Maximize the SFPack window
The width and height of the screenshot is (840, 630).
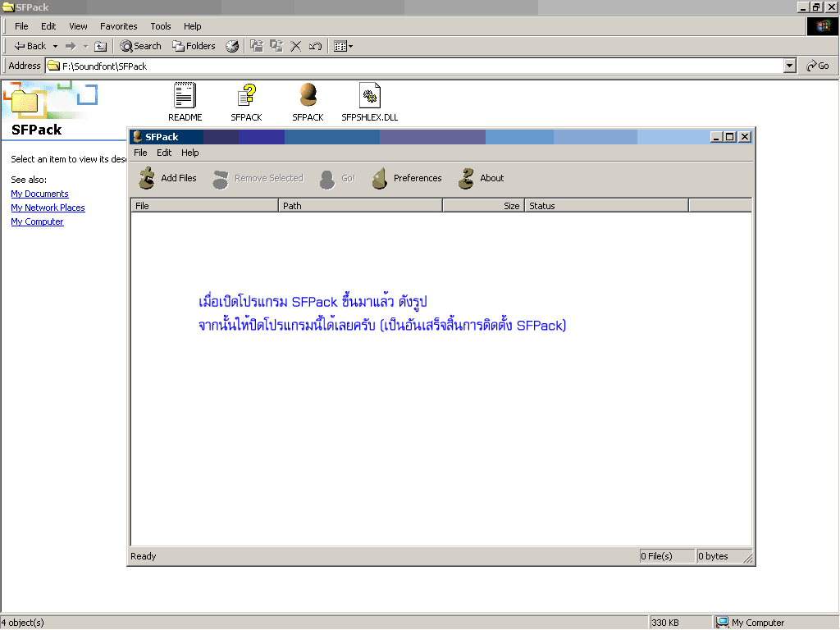click(x=729, y=137)
